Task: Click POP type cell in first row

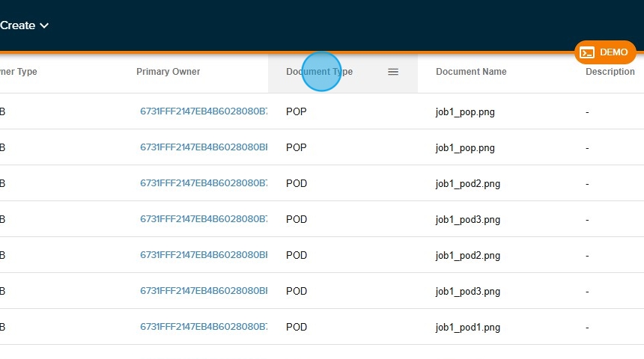Action: coord(296,111)
